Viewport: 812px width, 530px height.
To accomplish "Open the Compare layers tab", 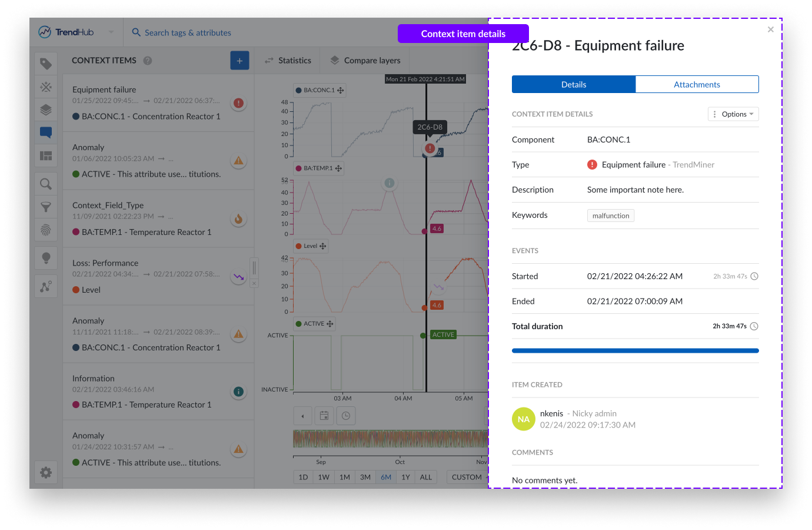I will (365, 61).
